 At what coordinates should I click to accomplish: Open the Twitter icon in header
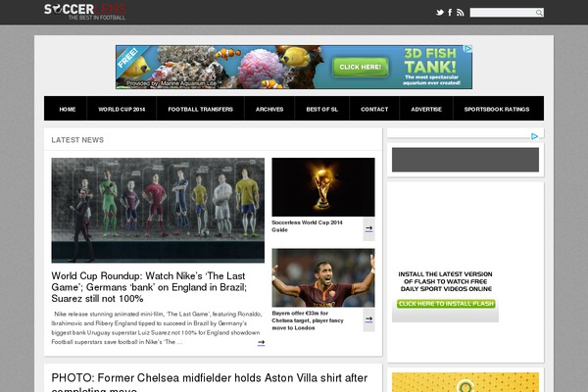(x=440, y=13)
